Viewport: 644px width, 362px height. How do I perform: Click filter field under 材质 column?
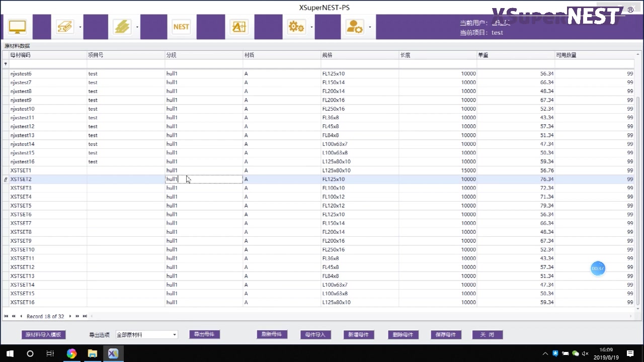click(x=282, y=64)
